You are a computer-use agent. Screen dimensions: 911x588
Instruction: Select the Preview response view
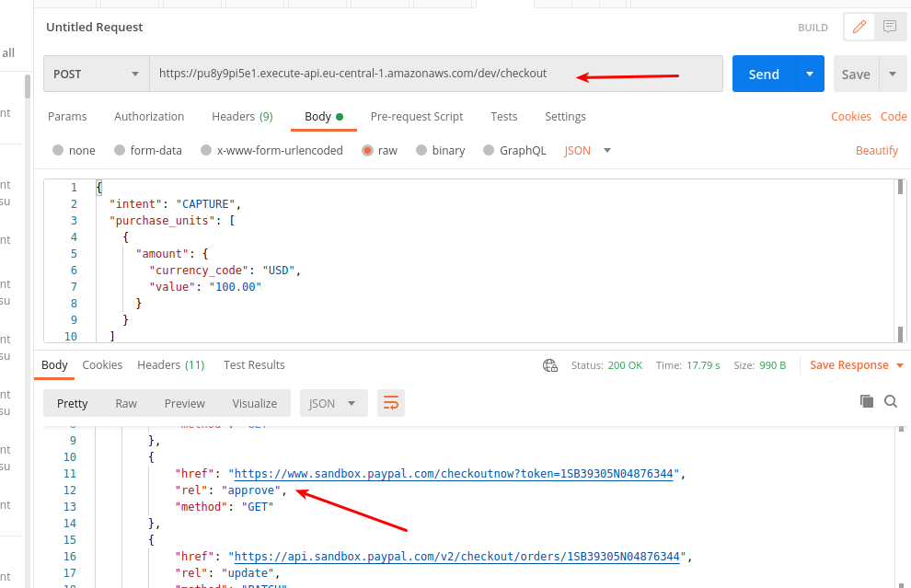(x=185, y=403)
